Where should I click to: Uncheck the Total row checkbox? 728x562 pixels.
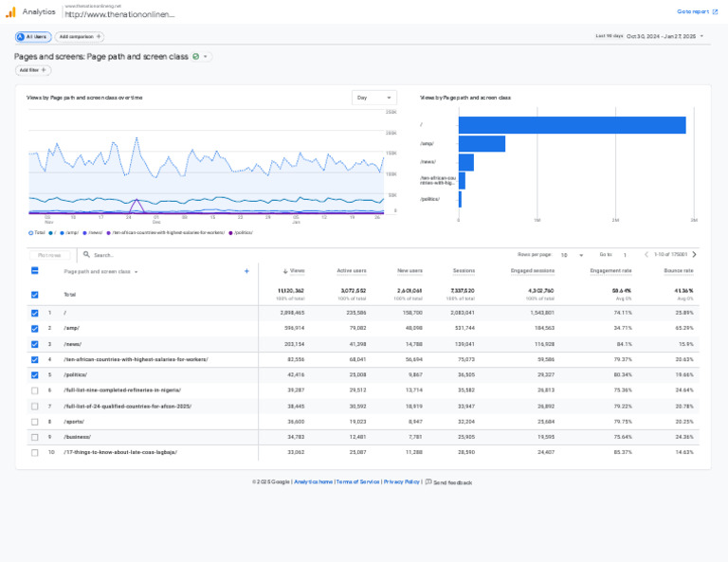pos(35,295)
